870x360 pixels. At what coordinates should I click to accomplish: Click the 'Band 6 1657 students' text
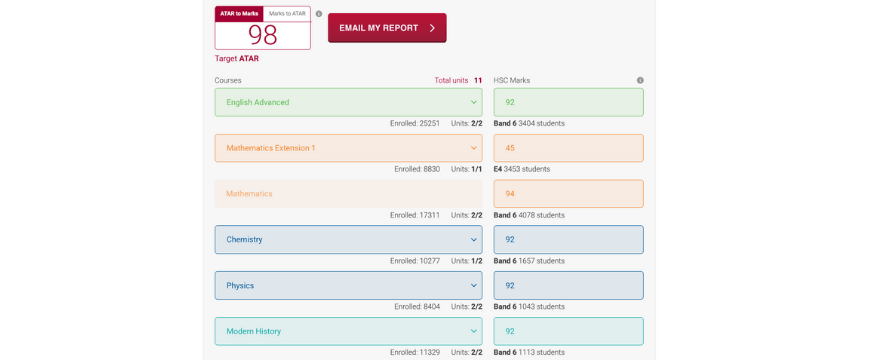pyautogui.click(x=529, y=261)
